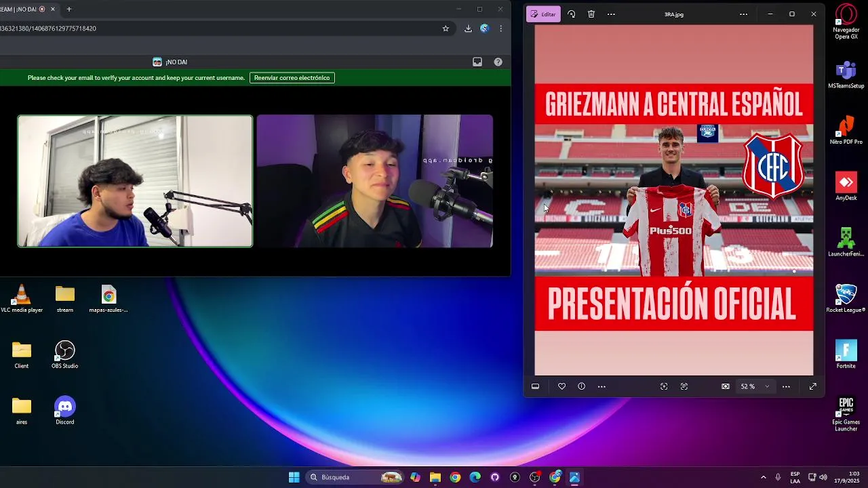Open the aires folder on desktop
The width and height of the screenshot is (868, 488).
(x=22, y=411)
